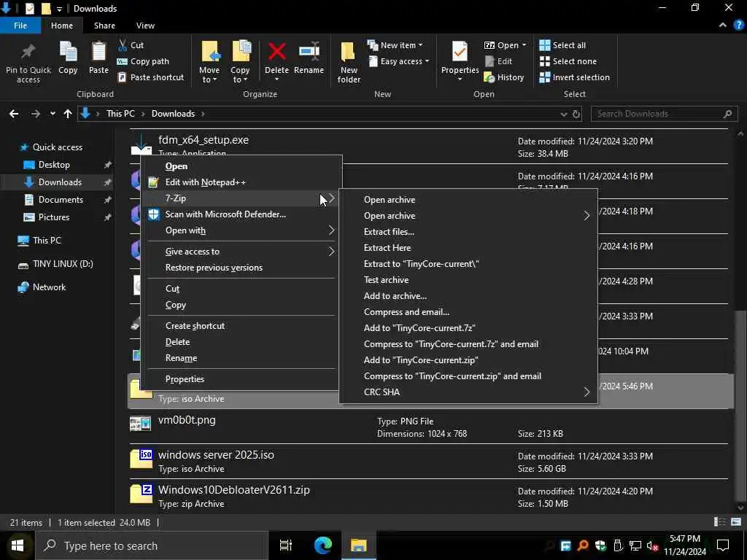The height and width of the screenshot is (560, 747).
Task: Click the Cut scissors icon in ribbon
Action: 123,45
